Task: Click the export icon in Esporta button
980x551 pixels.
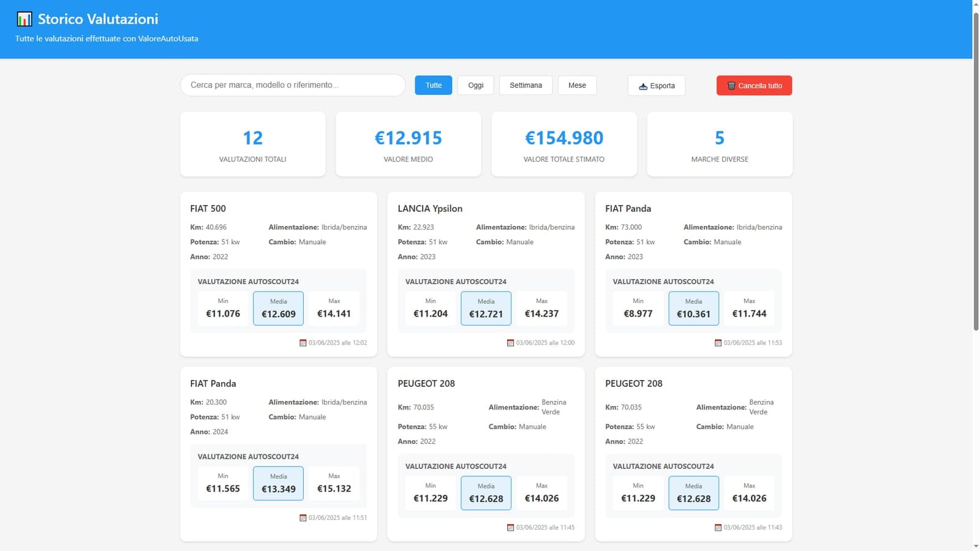Action: point(643,86)
